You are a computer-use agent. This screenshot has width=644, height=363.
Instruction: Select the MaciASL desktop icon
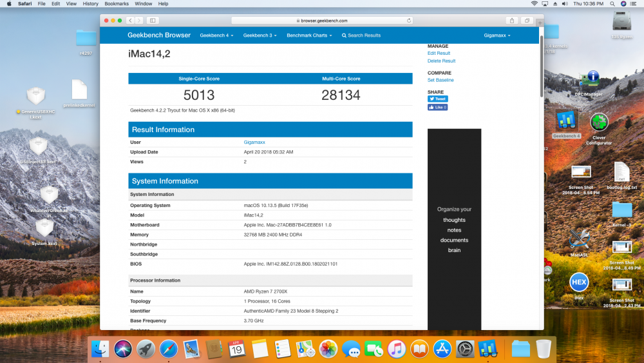[x=579, y=242]
